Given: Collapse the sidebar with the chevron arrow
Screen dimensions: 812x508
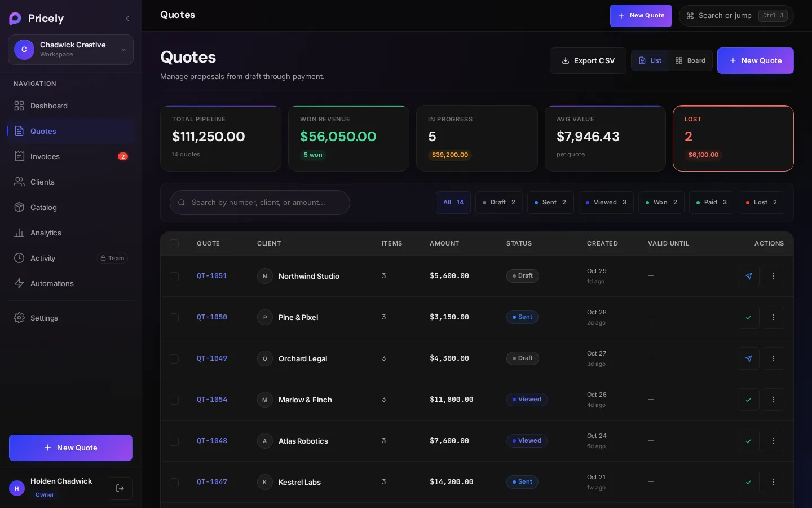Looking at the screenshot, I should tap(127, 19).
